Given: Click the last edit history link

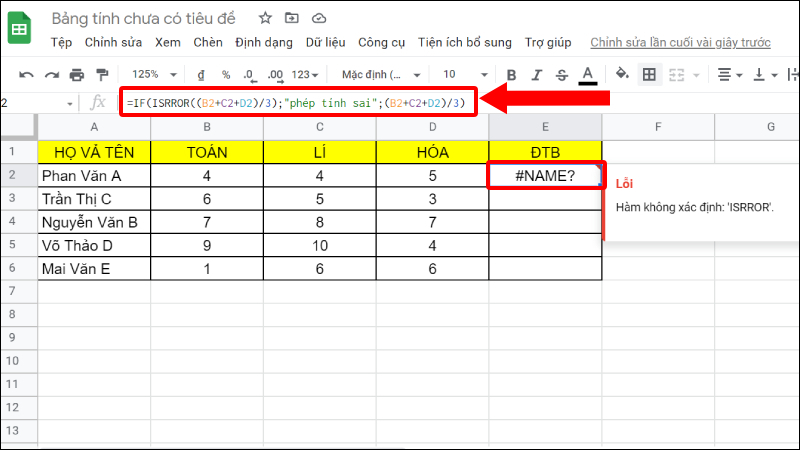Looking at the screenshot, I should (686, 42).
